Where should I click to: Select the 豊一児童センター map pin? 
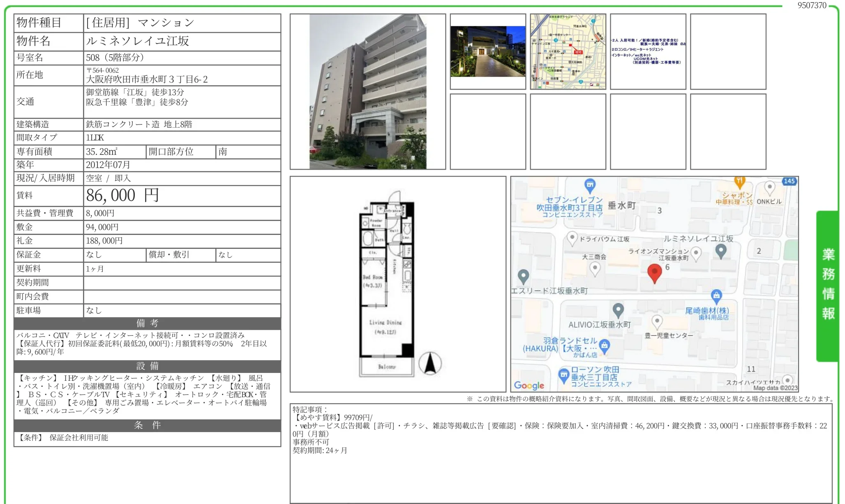point(657,322)
